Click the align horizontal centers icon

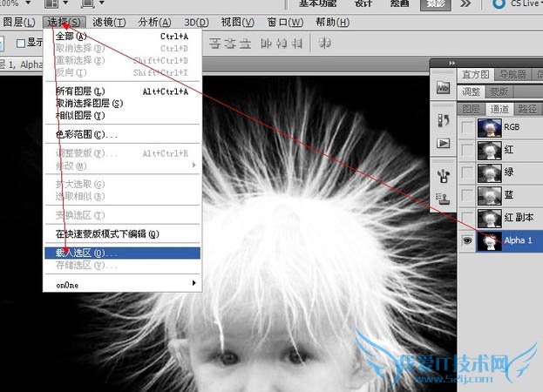(x=282, y=44)
